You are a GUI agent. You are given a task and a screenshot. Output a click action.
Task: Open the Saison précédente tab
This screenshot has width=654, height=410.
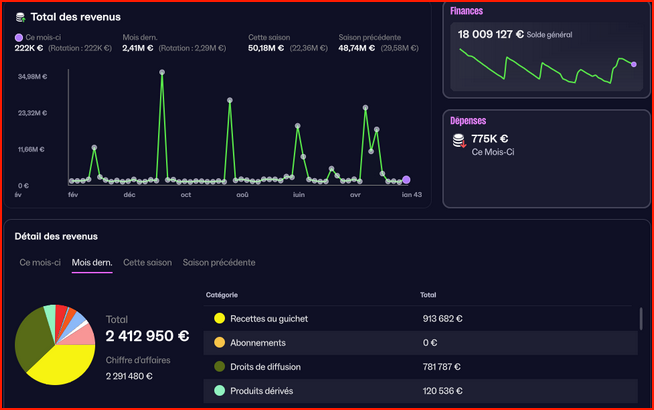coord(218,262)
